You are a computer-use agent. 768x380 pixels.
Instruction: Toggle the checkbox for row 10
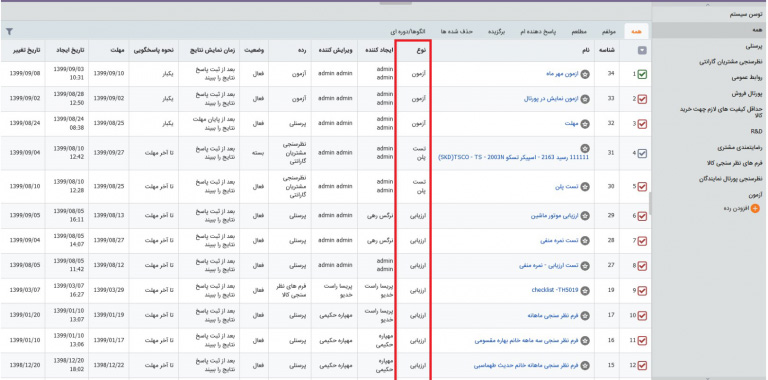point(642,315)
